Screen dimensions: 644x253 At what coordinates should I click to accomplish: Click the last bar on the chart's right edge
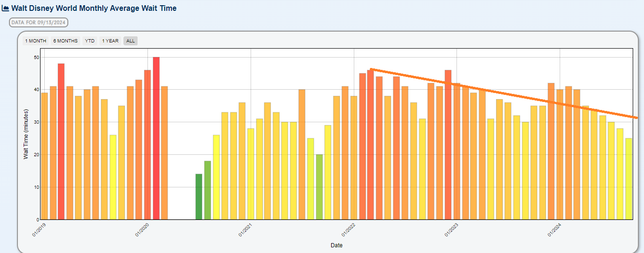(x=629, y=179)
